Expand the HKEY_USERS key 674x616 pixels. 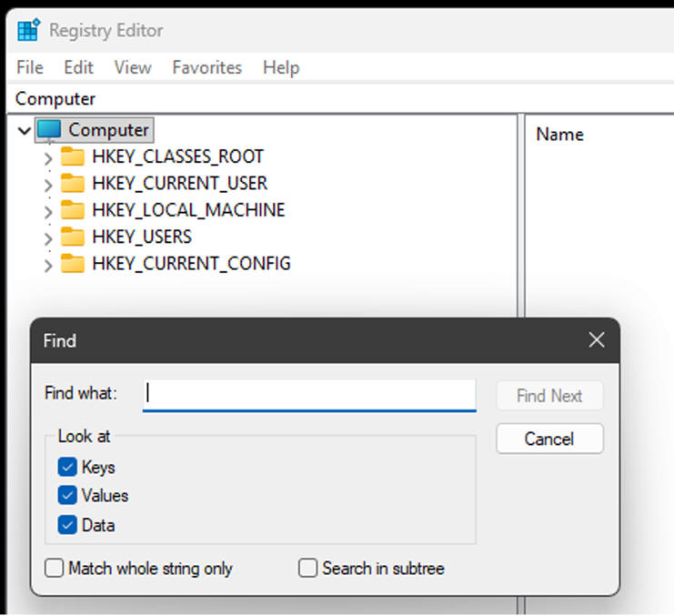(x=48, y=238)
